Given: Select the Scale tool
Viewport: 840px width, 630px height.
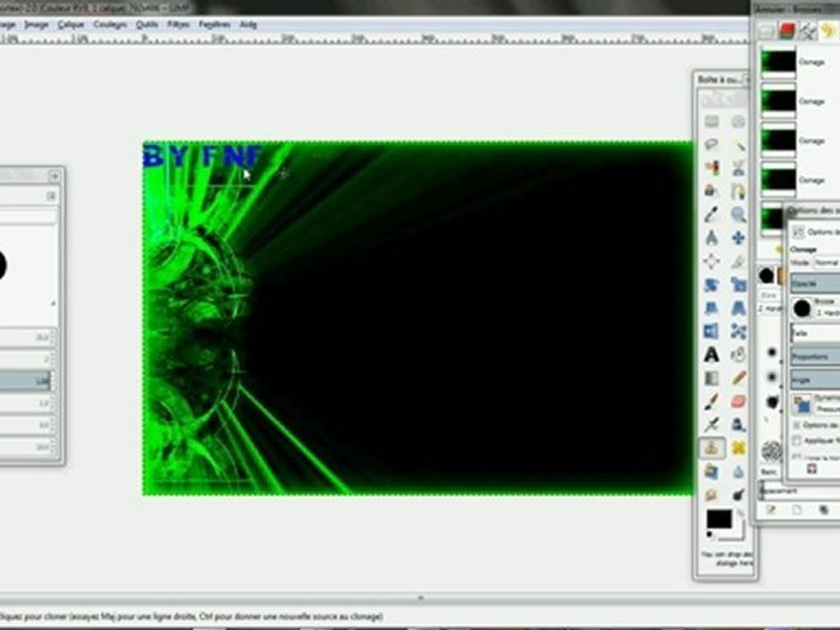Looking at the screenshot, I should 738,284.
